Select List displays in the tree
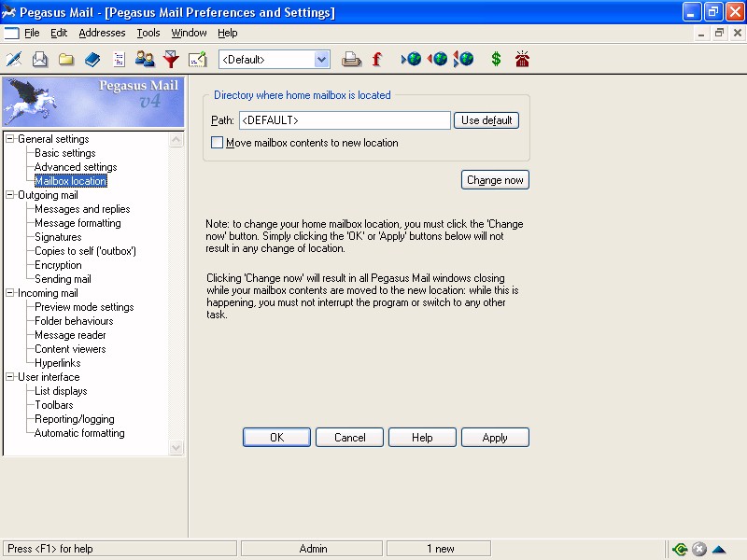747x560 pixels. click(x=61, y=391)
